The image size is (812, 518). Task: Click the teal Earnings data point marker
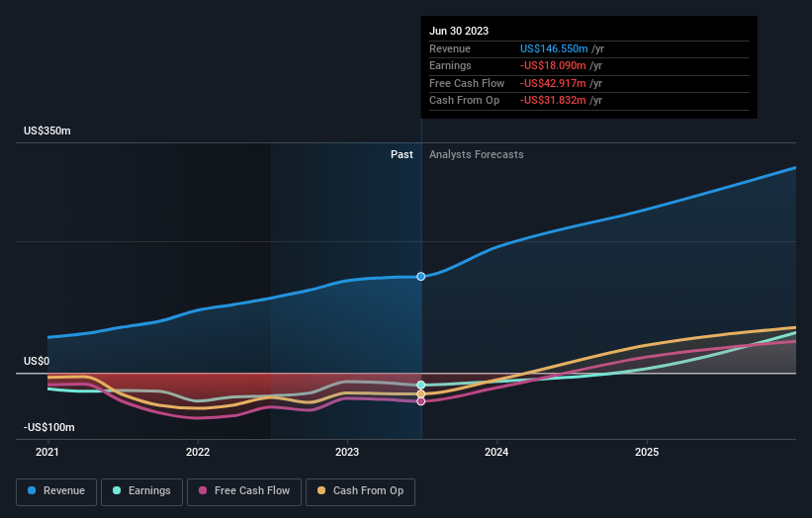point(421,385)
